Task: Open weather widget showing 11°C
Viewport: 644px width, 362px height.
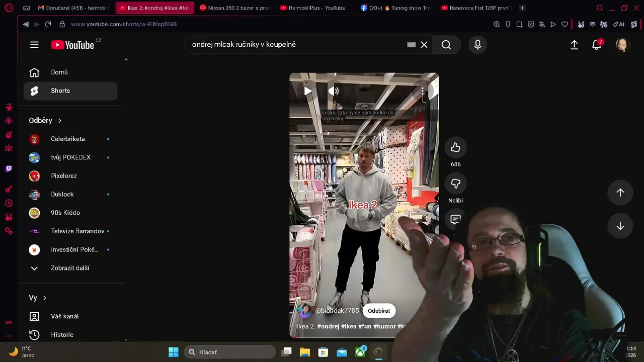Action: point(22,351)
